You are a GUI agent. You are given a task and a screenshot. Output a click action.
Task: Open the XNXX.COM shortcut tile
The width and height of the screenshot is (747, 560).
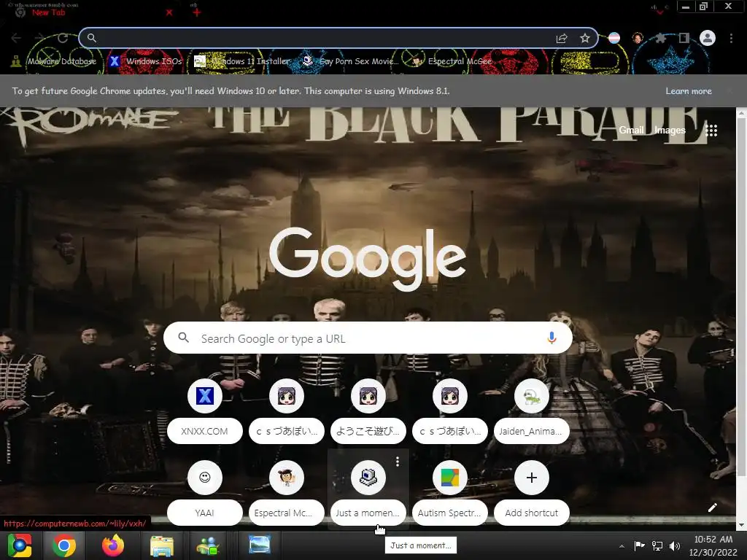(205, 413)
